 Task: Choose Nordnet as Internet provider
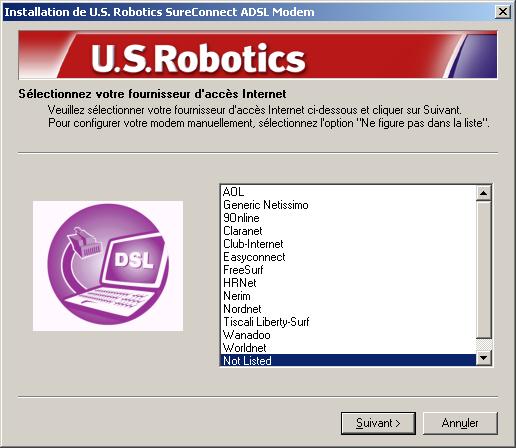[349, 309]
